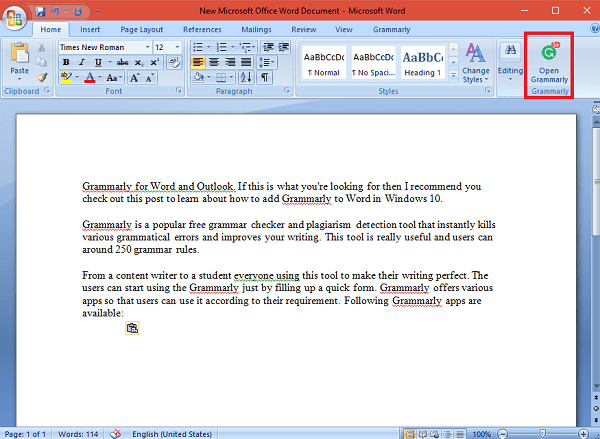Toggle Subscript formatting

click(x=139, y=62)
